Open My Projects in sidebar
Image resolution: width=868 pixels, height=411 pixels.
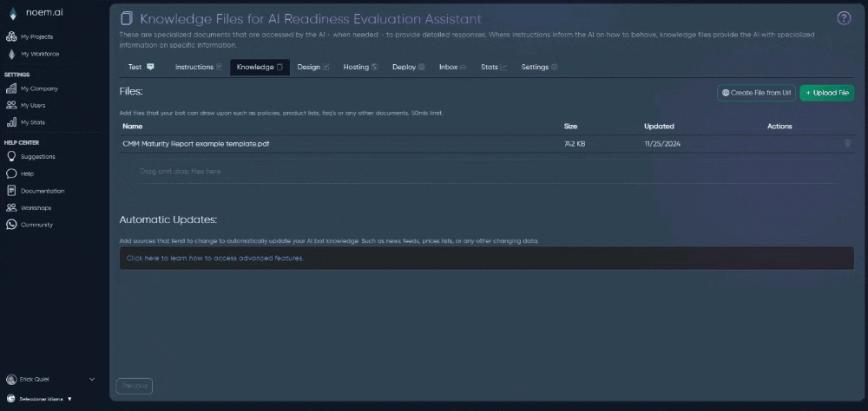(36, 37)
